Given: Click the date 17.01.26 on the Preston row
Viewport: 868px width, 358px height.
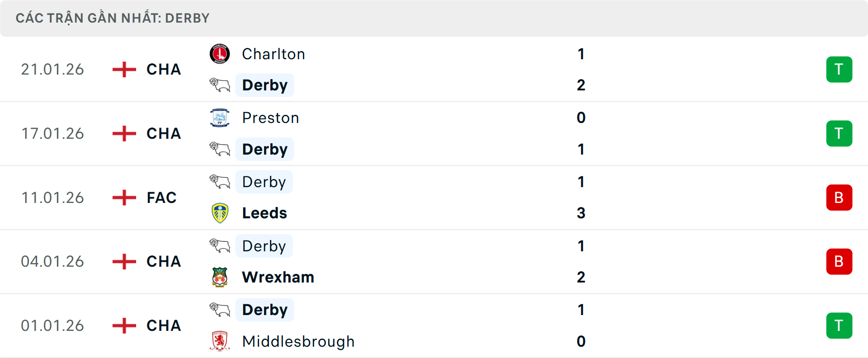Looking at the screenshot, I should [52, 133].
